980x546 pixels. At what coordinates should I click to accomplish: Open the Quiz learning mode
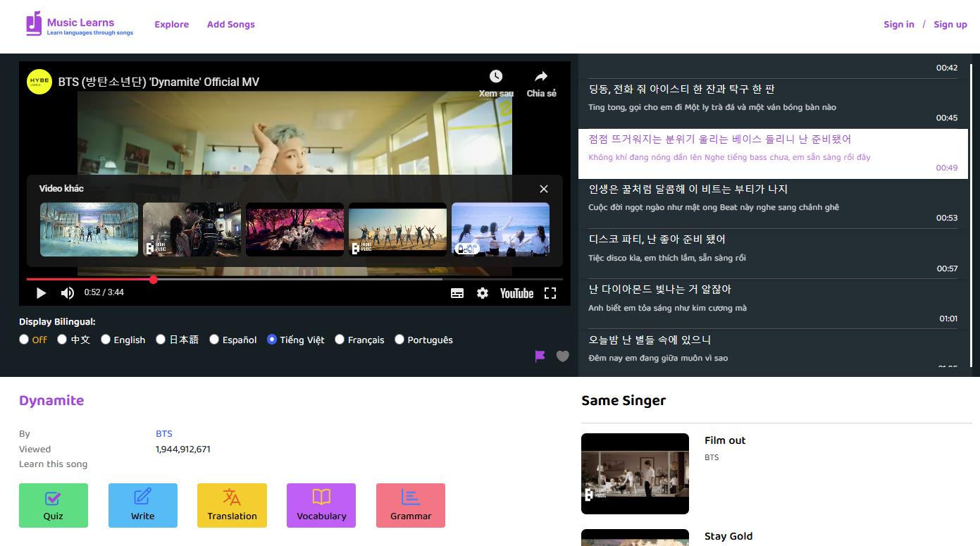(54, 505)
